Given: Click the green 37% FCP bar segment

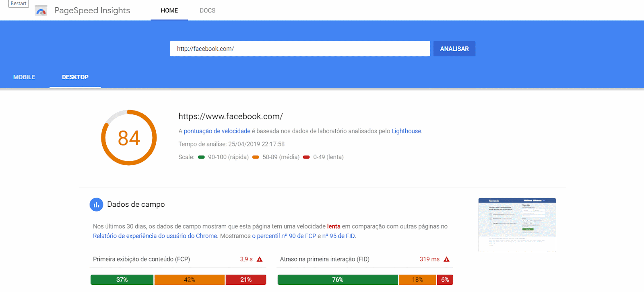Looking at the screenshot, I should click(x=122, y=280).
